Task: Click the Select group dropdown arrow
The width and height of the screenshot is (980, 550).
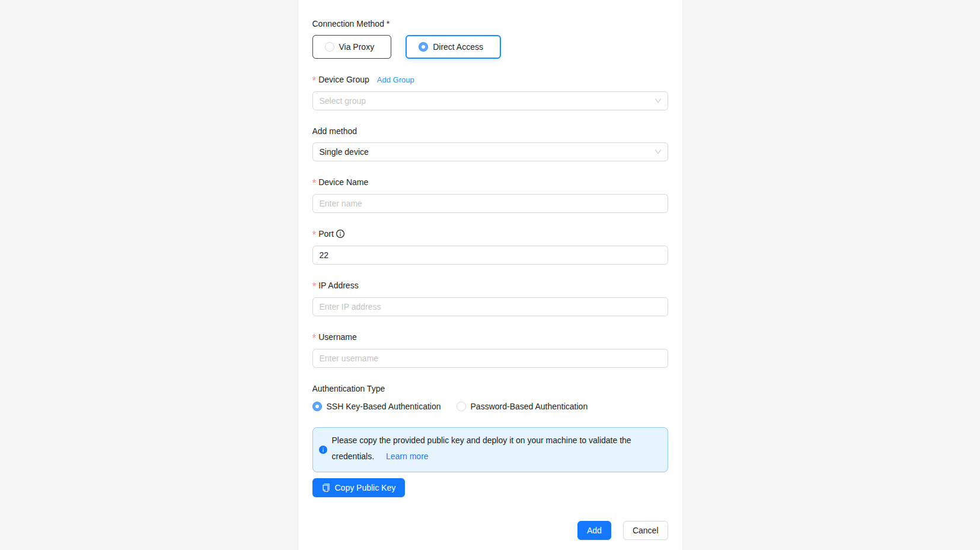Action: 657,101
